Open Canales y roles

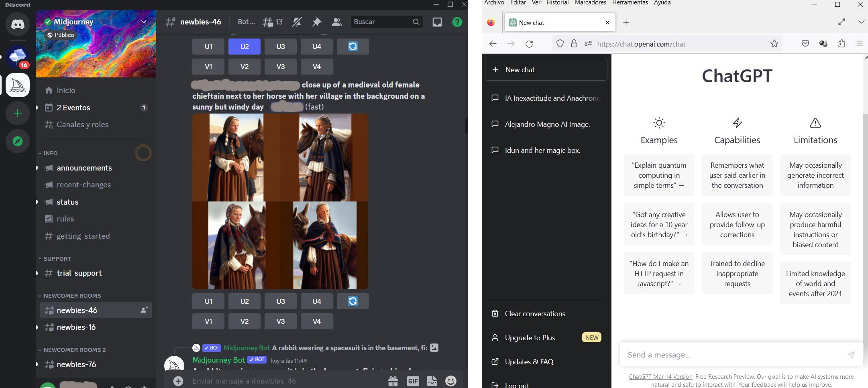[96, 124]
